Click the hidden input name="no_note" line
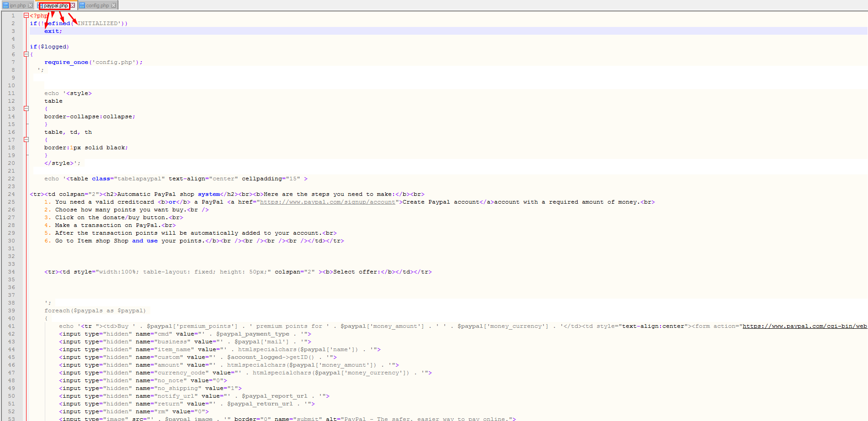The width and height of the screenshot is (868, 421). [x=143, y=380]
